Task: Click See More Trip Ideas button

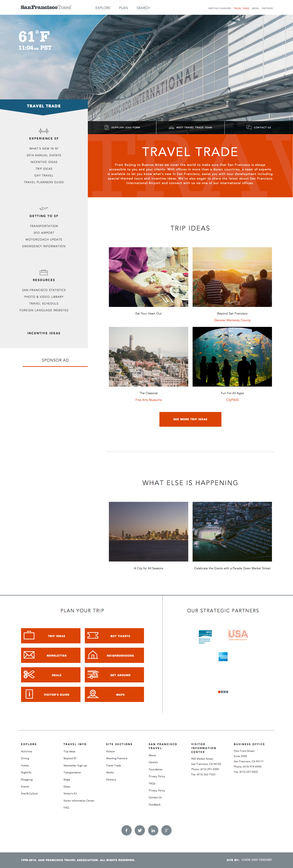Action: 190,419
